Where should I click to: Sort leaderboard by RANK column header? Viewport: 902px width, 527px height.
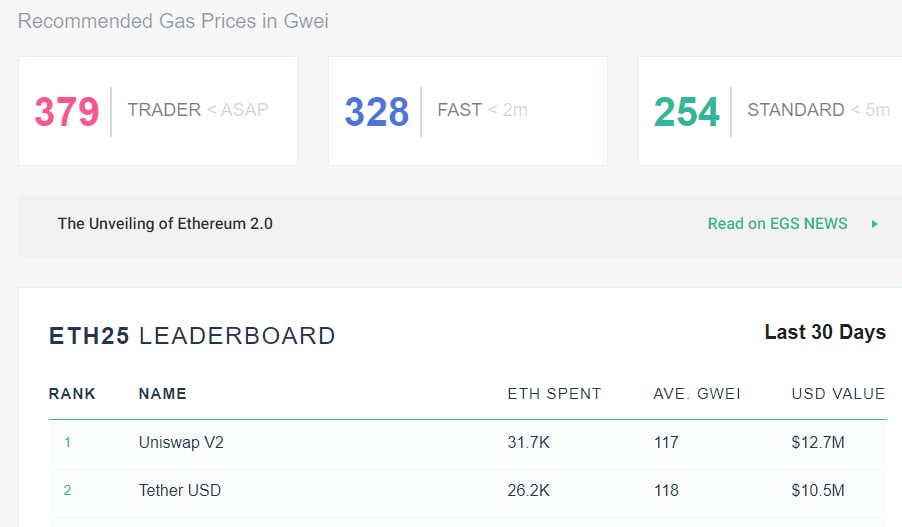(x=72, y=394)
